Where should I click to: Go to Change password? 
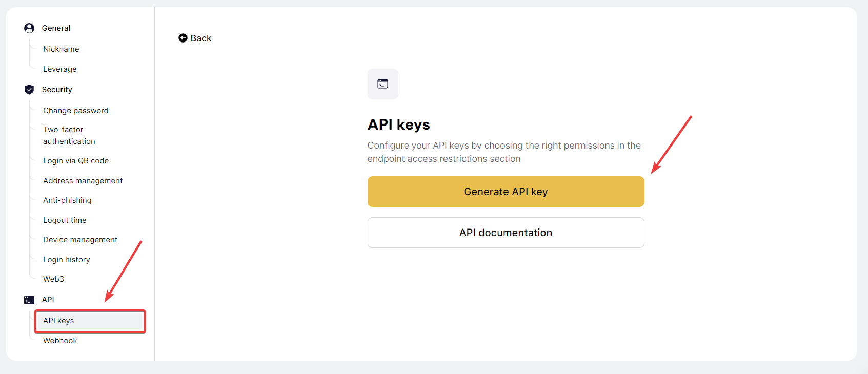pos(76,111)
